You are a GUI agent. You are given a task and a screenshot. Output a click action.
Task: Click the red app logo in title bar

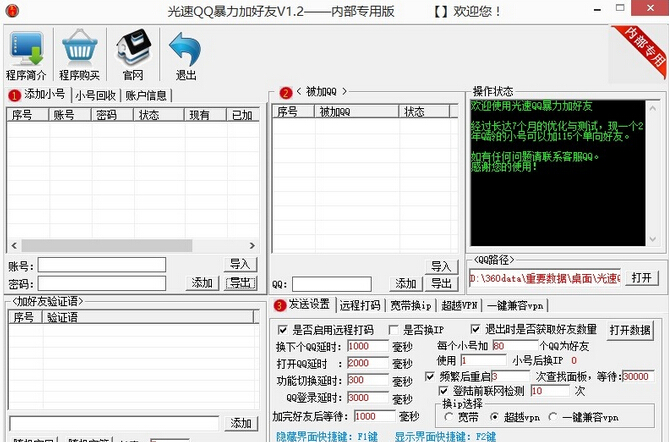pos(12,11)
